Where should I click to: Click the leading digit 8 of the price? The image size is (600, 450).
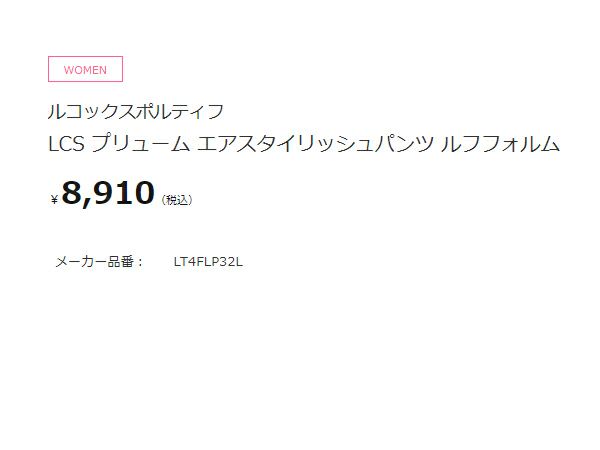click(72, 192)
